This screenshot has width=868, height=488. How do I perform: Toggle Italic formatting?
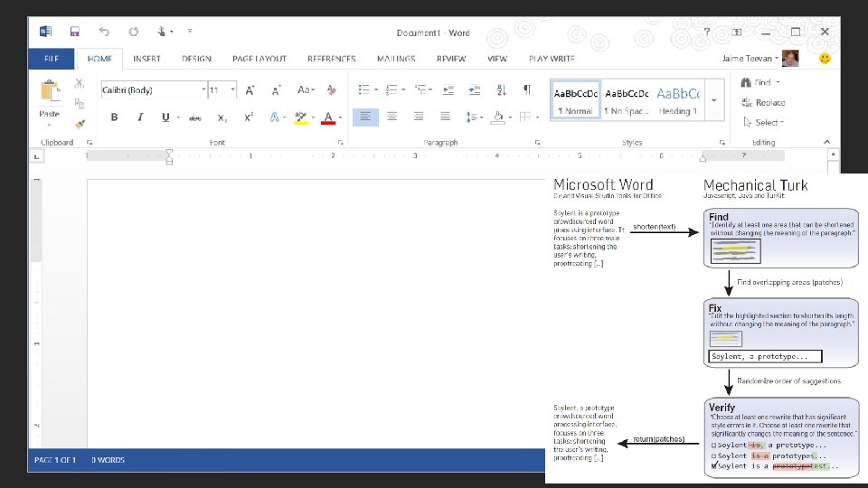(140, 117)
